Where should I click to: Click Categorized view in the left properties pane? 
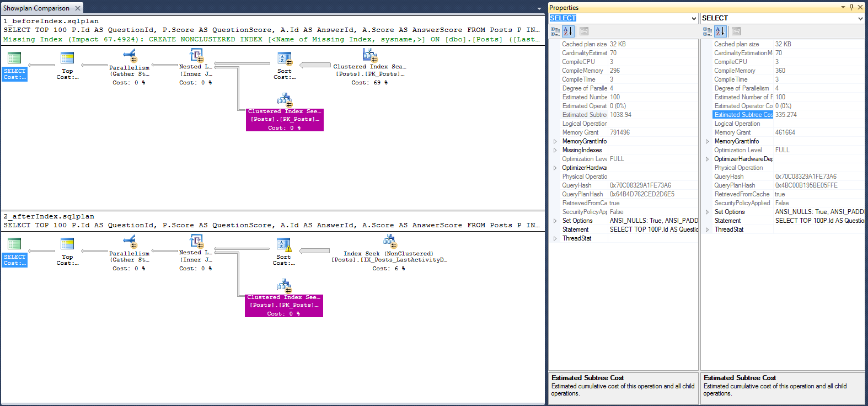(x=555, y=31)
